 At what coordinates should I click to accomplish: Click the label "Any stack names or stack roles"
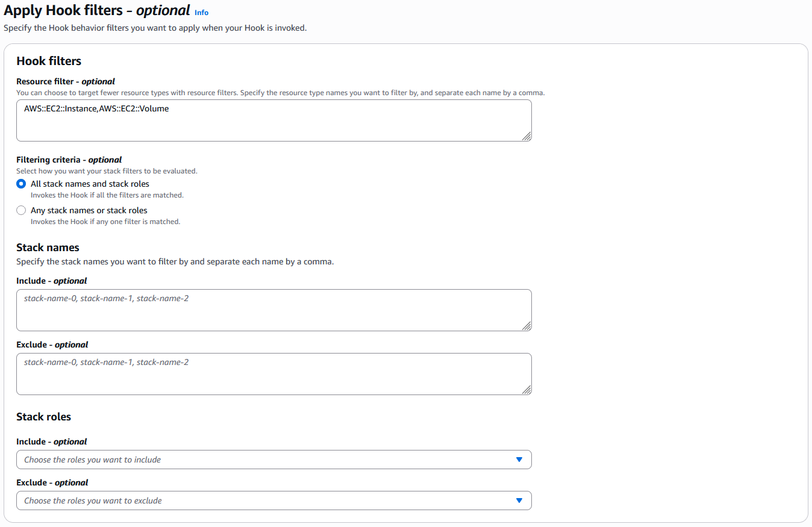click(x=89, y=210)
